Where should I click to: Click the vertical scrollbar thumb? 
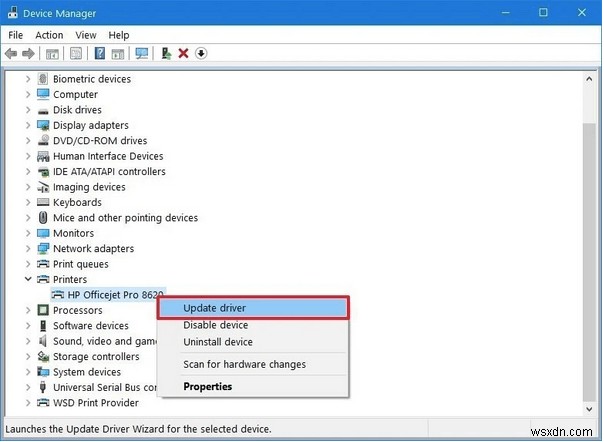coord(589,262)
